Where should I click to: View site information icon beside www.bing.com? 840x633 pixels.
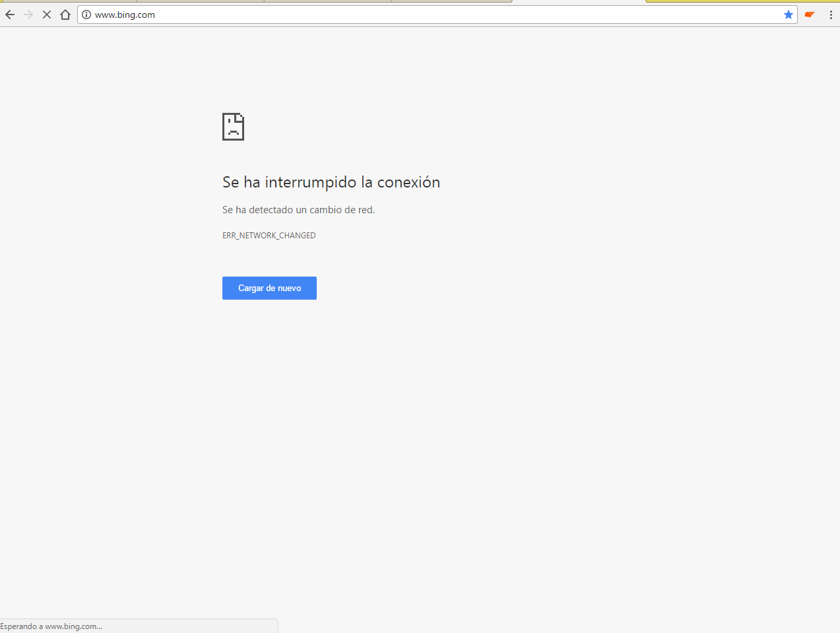86,15
